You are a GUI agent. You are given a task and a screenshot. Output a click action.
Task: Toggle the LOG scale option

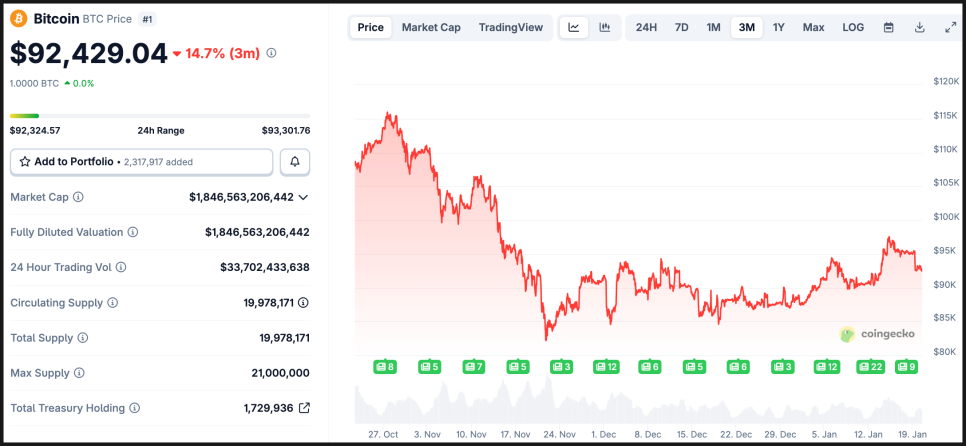[853, 27]
